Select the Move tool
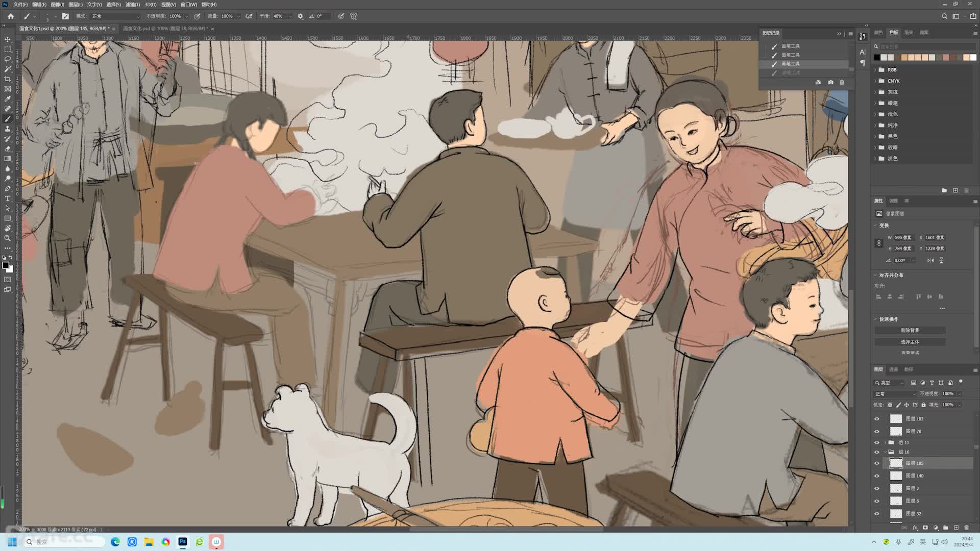Screen dimensions: 980x551 point(8,39)
